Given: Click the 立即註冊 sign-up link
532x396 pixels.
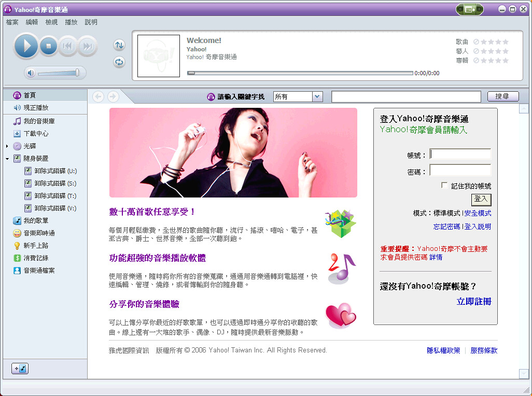Looking at the screenshot, I should (x=473, y=302).
